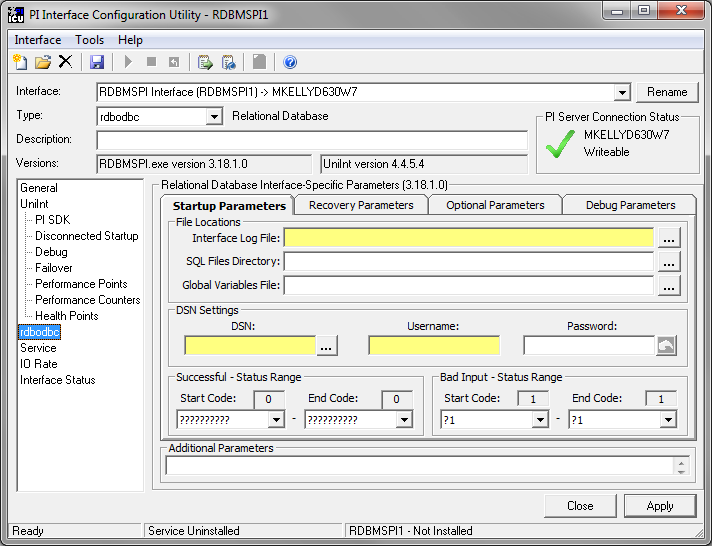
Task: Select Disconnected Startup tree item
Action: pos(87,236)
